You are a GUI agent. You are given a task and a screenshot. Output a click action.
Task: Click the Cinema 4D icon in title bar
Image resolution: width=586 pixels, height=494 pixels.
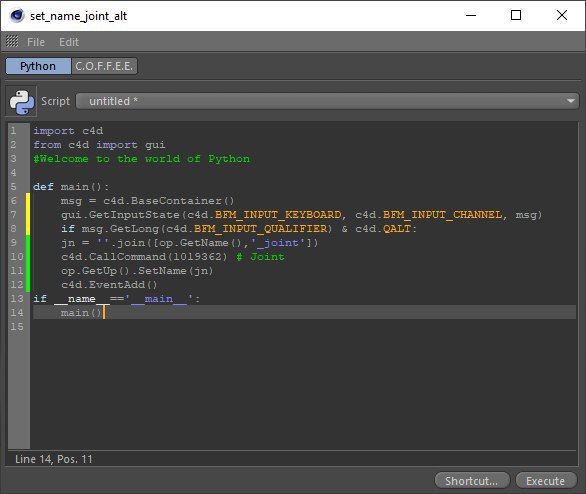[x=17, y=16]
